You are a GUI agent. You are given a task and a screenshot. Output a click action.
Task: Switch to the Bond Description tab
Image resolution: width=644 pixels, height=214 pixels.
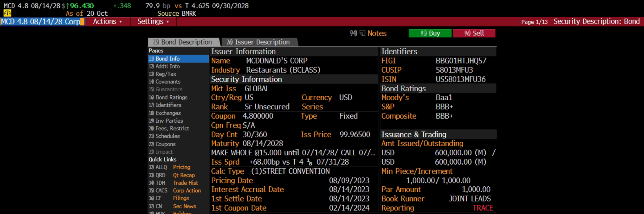[x=184, y=42]
